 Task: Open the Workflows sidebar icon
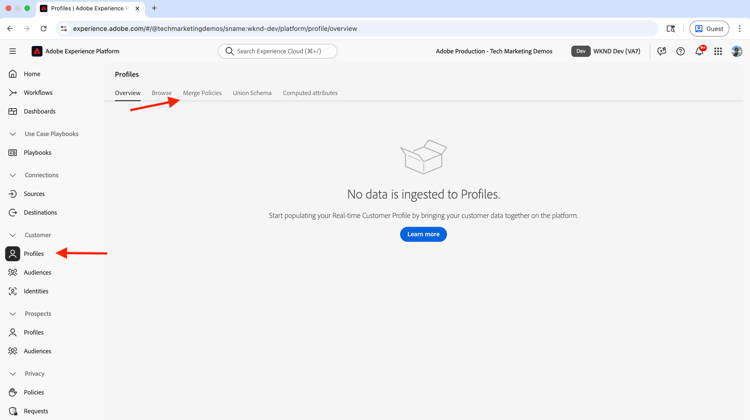click(13, 92)
